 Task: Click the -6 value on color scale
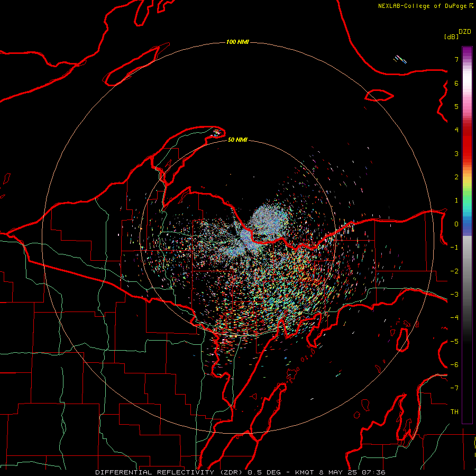454,365
